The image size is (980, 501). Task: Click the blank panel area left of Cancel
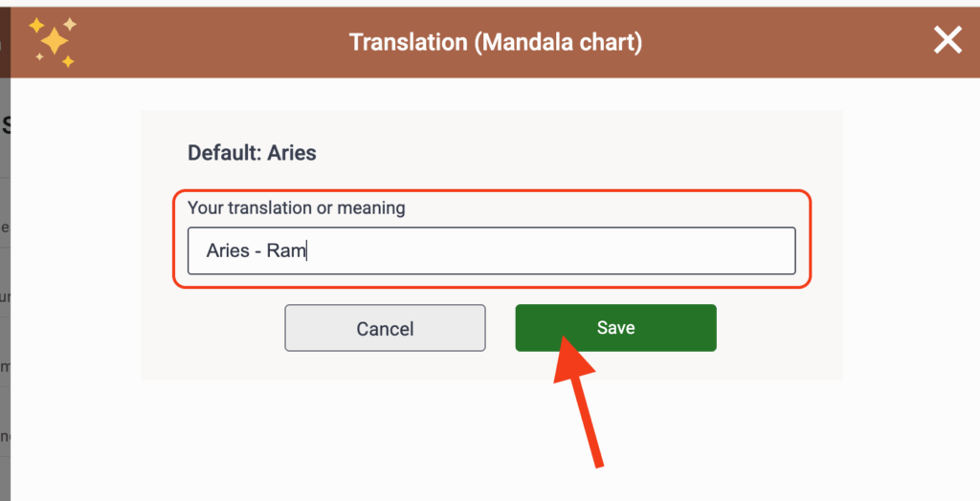(x=212, y=328)
